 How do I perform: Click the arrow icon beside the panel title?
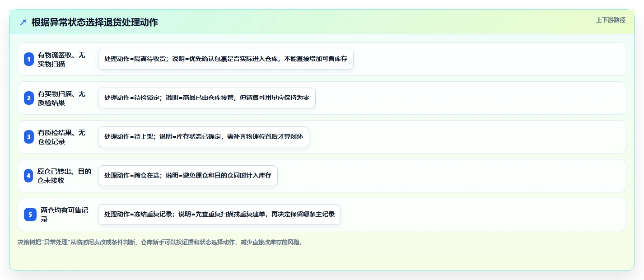pyautogui.click(x=23, y=23)
